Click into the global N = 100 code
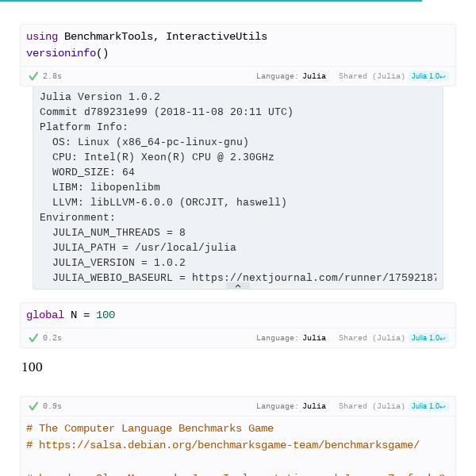This screenshot has width=476, height=476. 71,315
